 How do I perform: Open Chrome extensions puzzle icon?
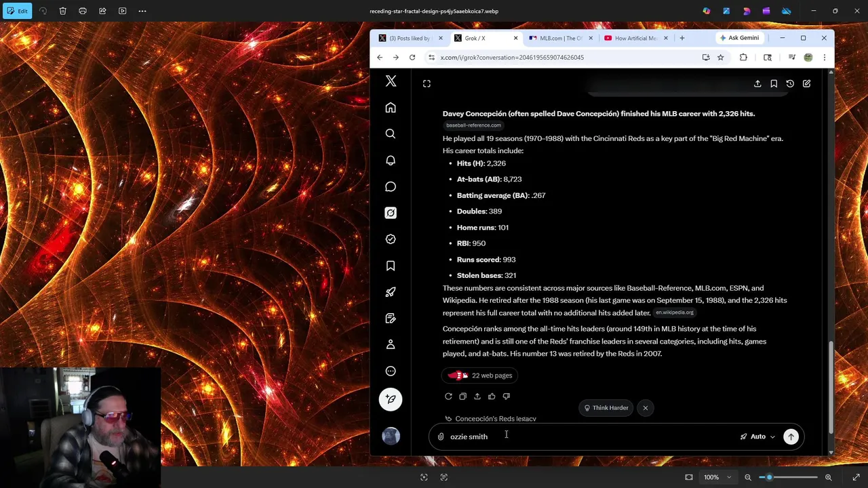pyautogui.click(x=743, y=58)
